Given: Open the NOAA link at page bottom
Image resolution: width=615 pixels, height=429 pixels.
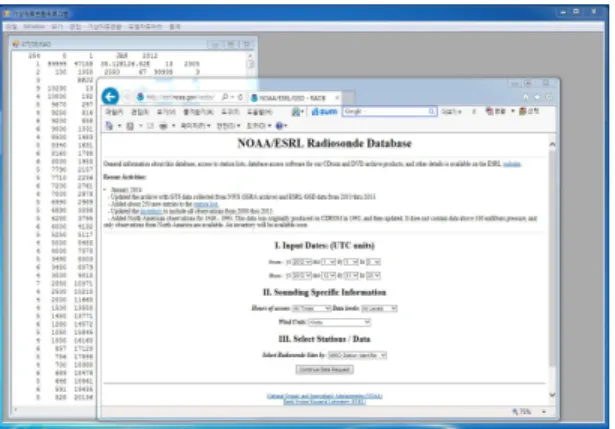Looking at the screenshot, I should click(324, 396).
